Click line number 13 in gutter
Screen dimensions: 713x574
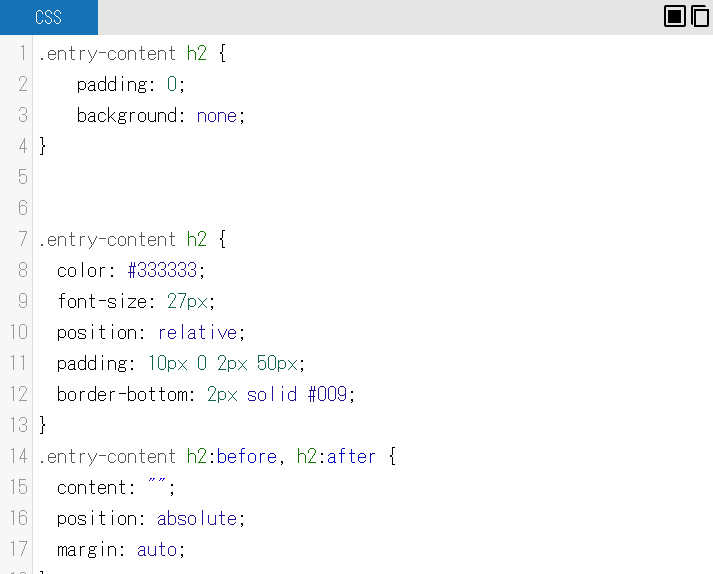[19, 425]
